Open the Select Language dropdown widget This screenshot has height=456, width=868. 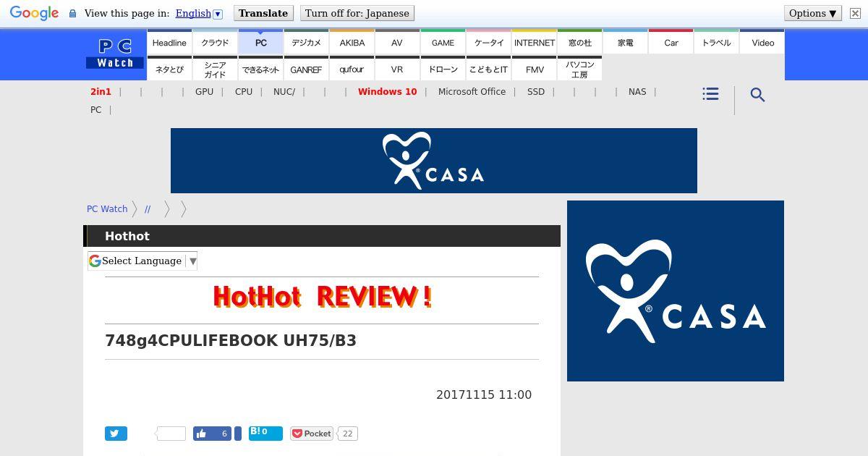(142, 261)
